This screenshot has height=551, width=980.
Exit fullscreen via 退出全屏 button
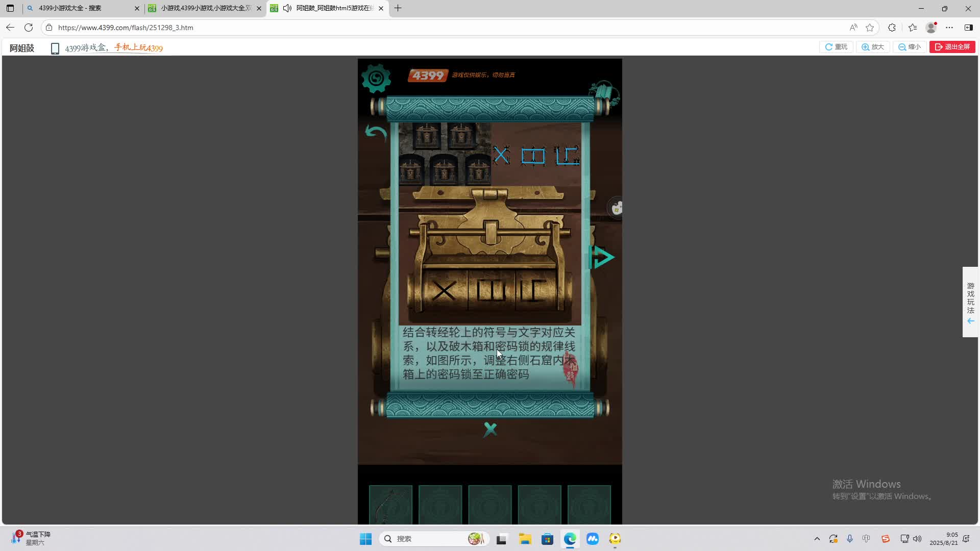click(x=952, y=47)
